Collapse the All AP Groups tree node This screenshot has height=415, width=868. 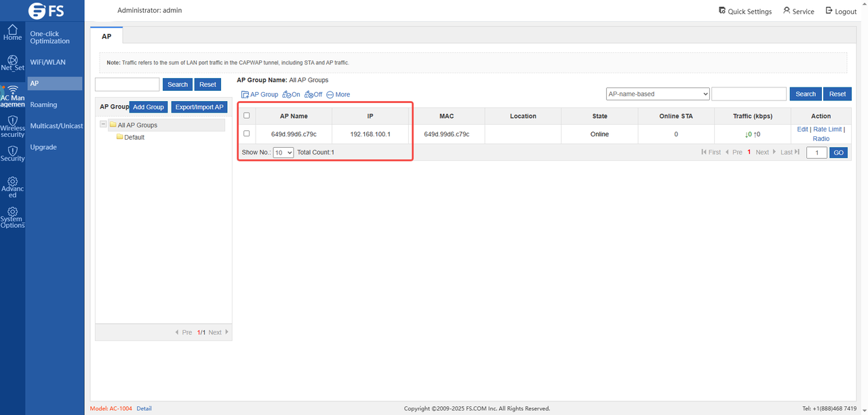103,125
